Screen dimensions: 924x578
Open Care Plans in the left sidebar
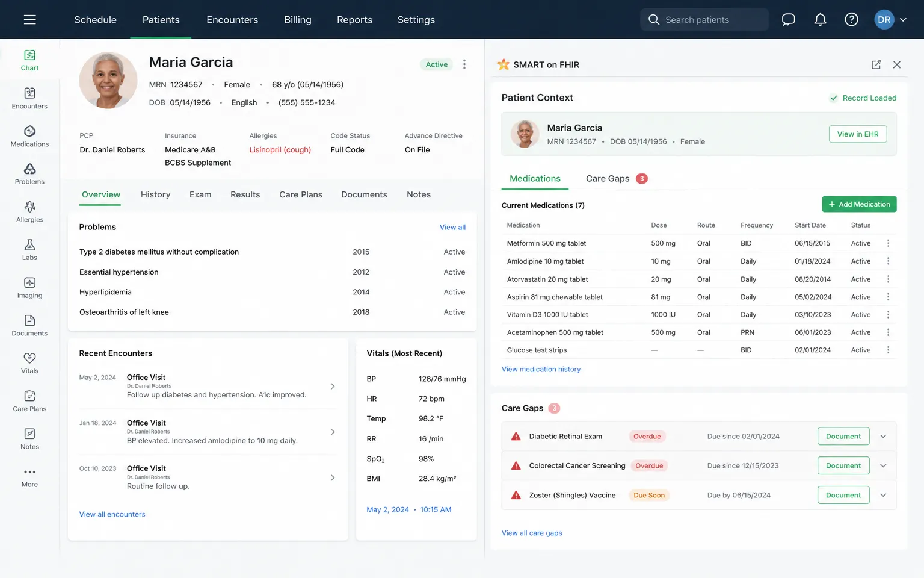point(29,402)
